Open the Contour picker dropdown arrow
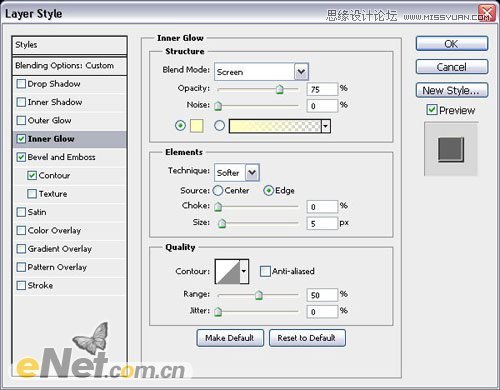Image resolution: width=500 pixels, height=390 pixels. click(x=244, y=271)
